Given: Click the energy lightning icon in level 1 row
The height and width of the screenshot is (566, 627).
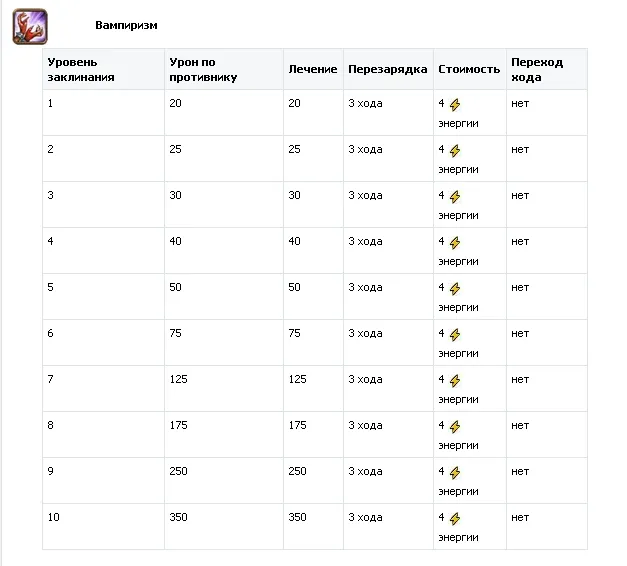Looking at the screenshot, I should [454, 104].
